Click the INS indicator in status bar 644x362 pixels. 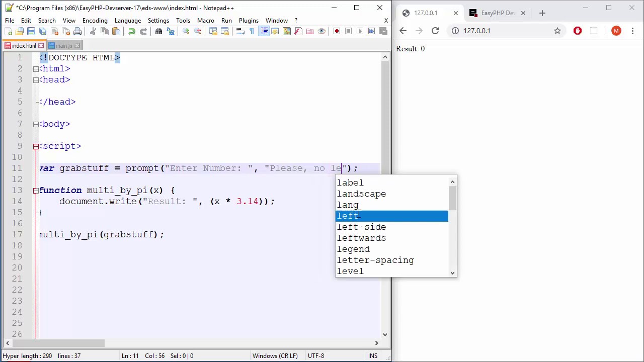373,356
